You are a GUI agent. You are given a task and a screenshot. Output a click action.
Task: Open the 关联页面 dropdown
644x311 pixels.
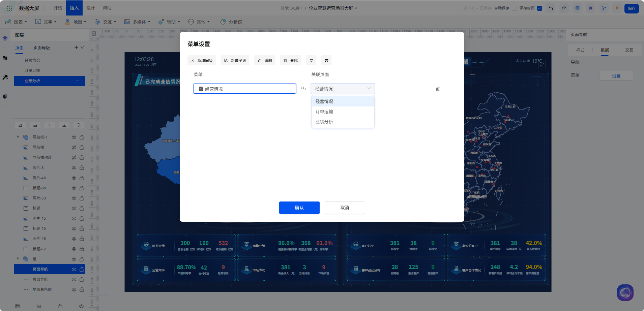343,89
